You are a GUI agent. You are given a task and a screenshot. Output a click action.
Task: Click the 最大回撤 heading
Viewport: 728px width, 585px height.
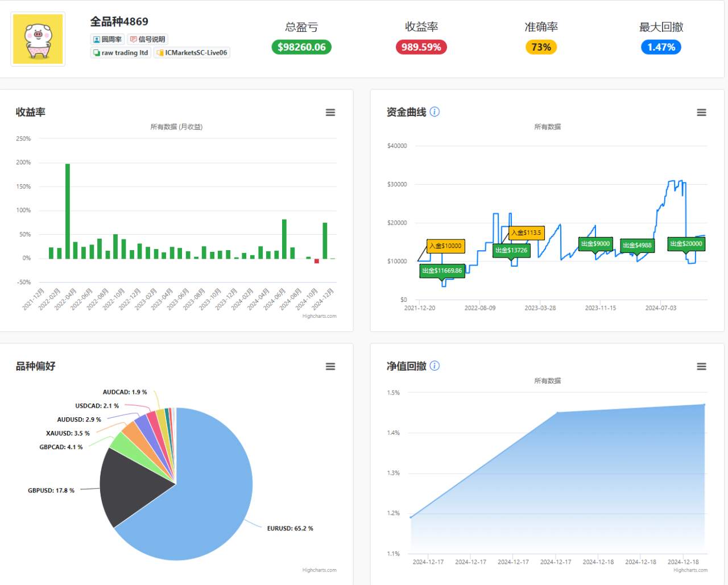[661, 27]
